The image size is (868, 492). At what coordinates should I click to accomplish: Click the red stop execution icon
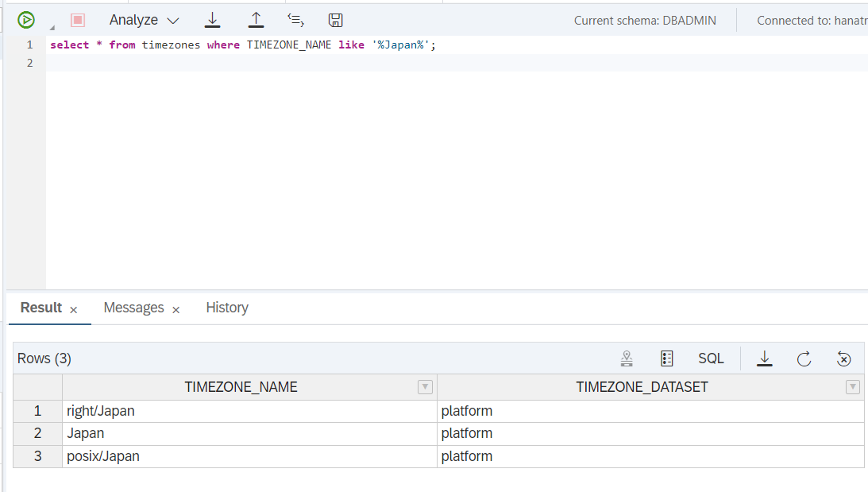pyautogui.click(x=78, y=20)
